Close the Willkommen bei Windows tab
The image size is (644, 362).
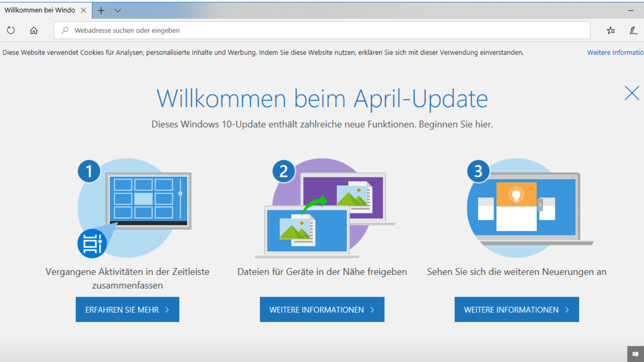coord(84,11)
